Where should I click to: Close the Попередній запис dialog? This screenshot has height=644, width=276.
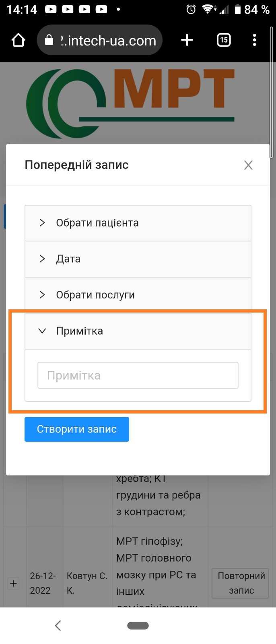(248, 165)
